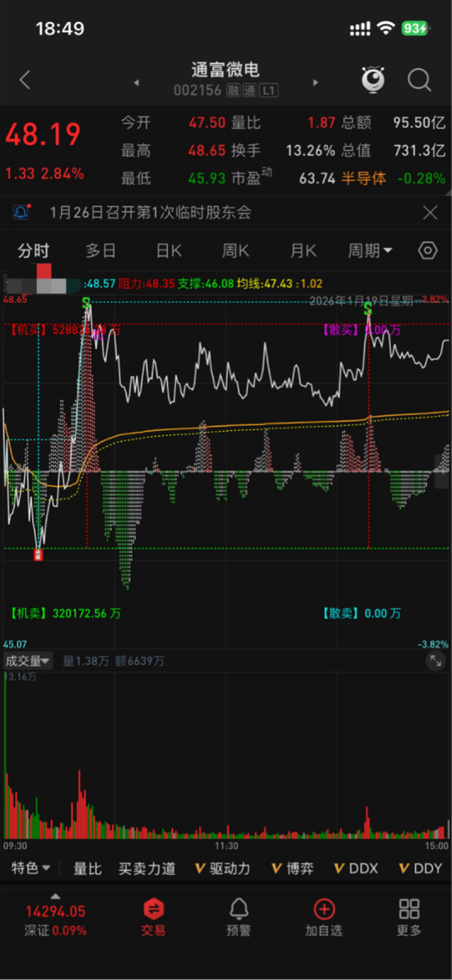The width and height of the screenshot is (452, 980).
Task: Tap the 09:30 opening volume bar
Action: point(6,756)
